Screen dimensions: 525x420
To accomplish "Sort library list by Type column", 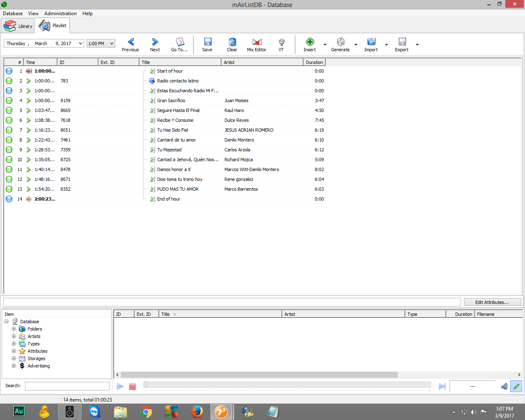I will tap(425, 314).
